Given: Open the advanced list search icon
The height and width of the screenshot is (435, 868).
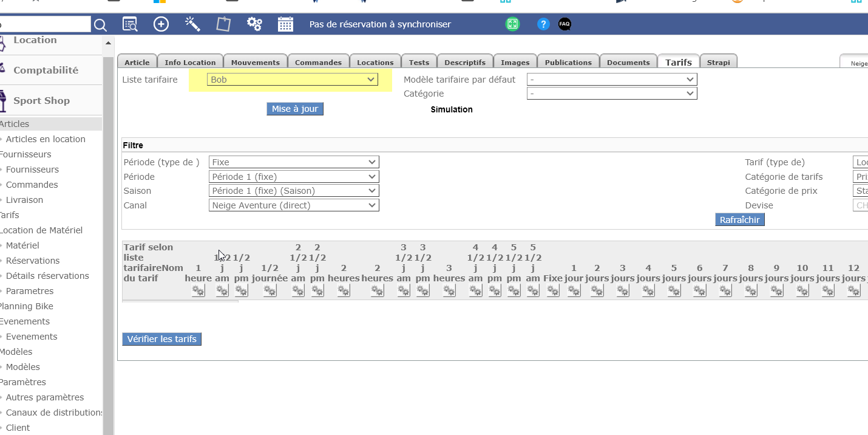Looking at the screenshot, I should (131, 24).
